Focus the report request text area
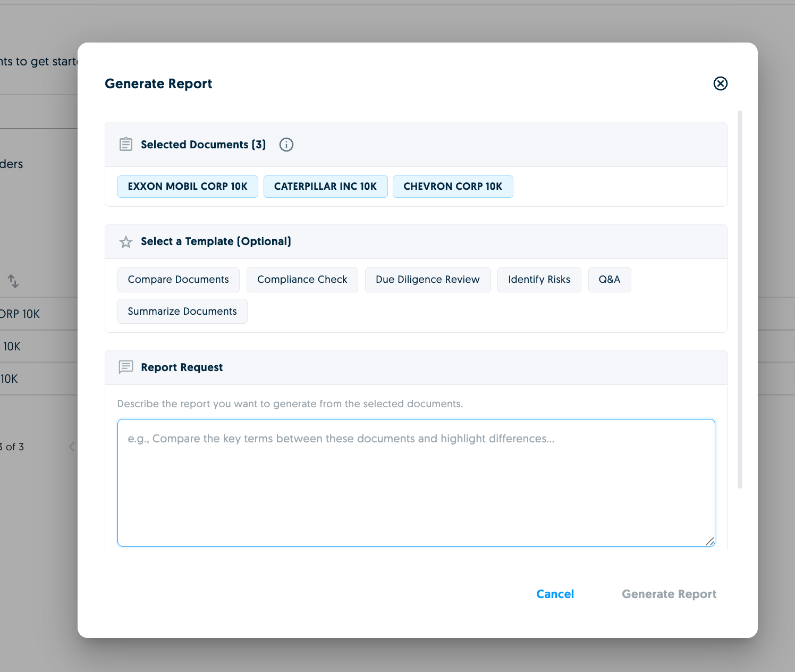The width and height of the screenshot is (795, 672). click(x=416, y=483)
